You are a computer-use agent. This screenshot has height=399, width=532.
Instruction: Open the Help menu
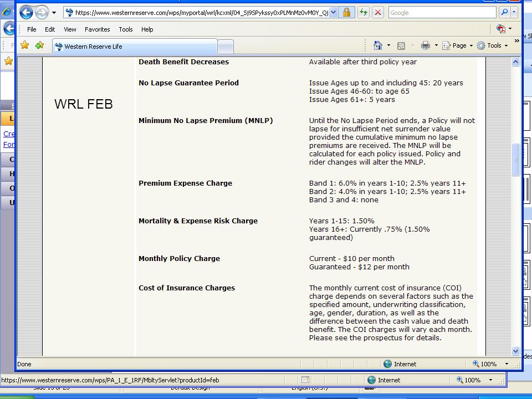pyautogui.click(x=147, y=29)
